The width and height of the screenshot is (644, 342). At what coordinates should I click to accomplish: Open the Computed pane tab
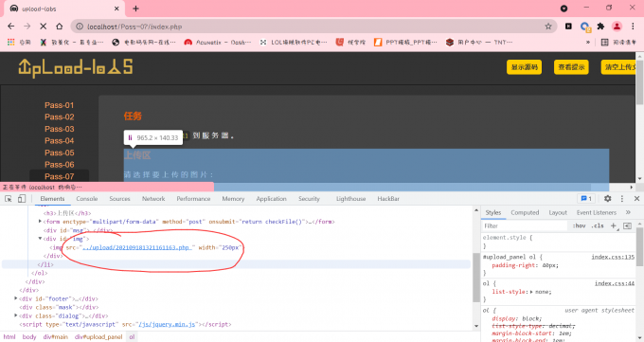[525, 212]
